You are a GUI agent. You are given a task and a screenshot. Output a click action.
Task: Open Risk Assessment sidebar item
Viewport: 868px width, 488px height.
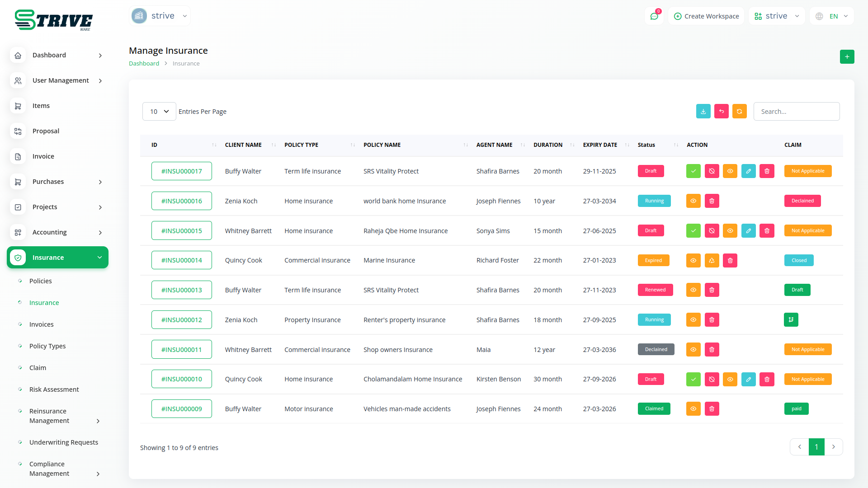click(54, 389)
